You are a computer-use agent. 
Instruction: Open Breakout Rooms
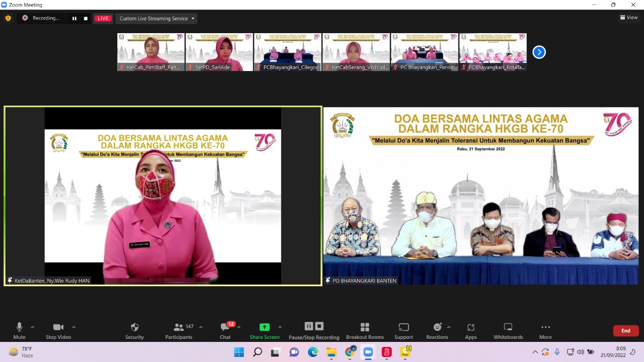coord(365,330)
